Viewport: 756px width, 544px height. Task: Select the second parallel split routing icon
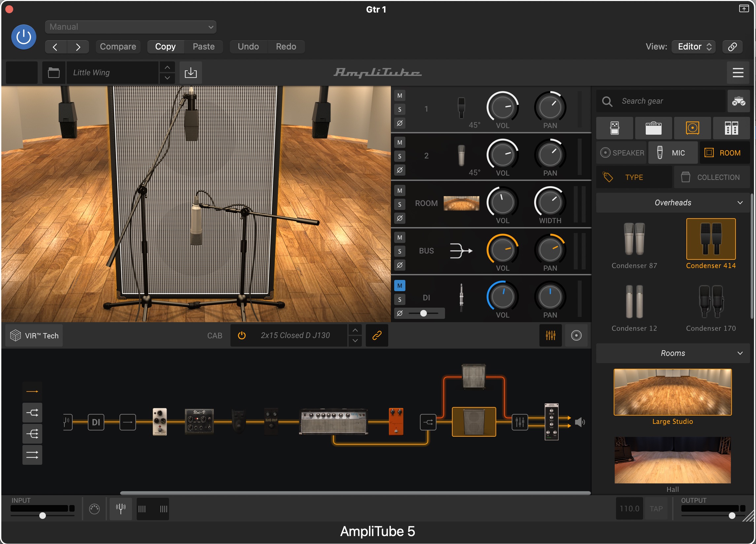[32, 413]
